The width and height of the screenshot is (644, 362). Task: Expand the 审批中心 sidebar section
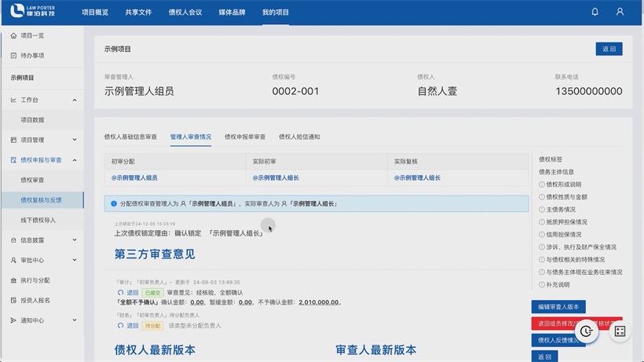[75, 260]
